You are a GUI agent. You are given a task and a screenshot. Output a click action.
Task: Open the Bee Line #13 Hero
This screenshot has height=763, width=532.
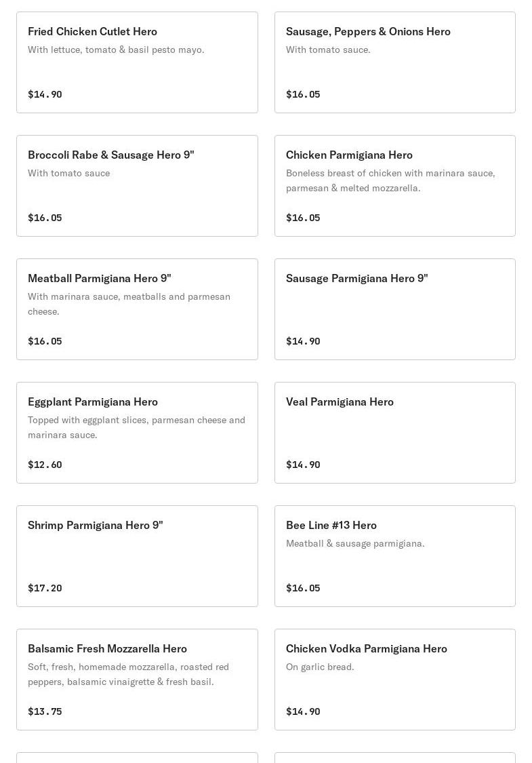pyautogui.click(x=394, y=556)
